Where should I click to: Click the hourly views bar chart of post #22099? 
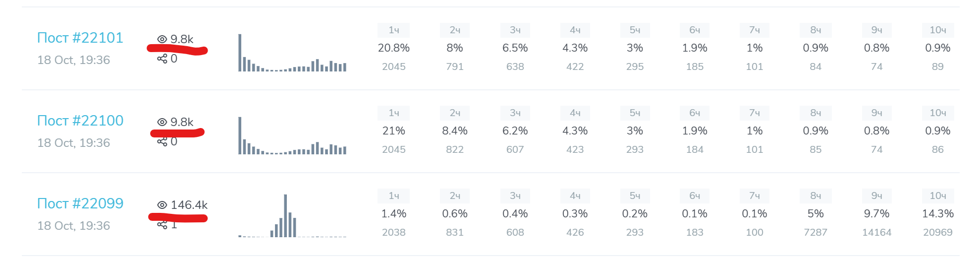click(x=292, y=216)
